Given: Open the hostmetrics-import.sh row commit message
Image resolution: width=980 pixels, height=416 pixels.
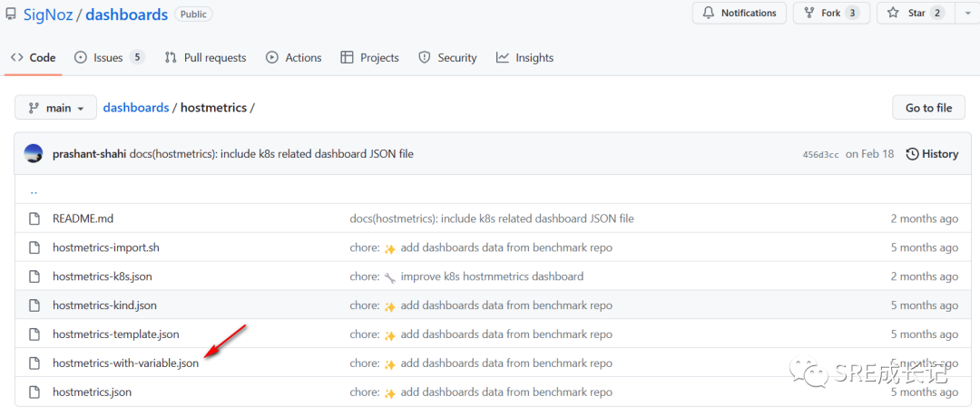Looking at the screenshot, I should pos(481,247).
